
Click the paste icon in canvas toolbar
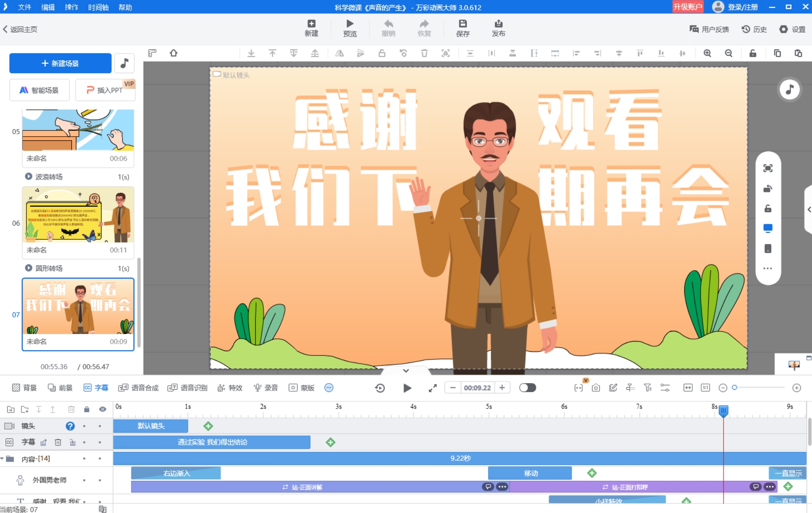(x=798, y=53)
